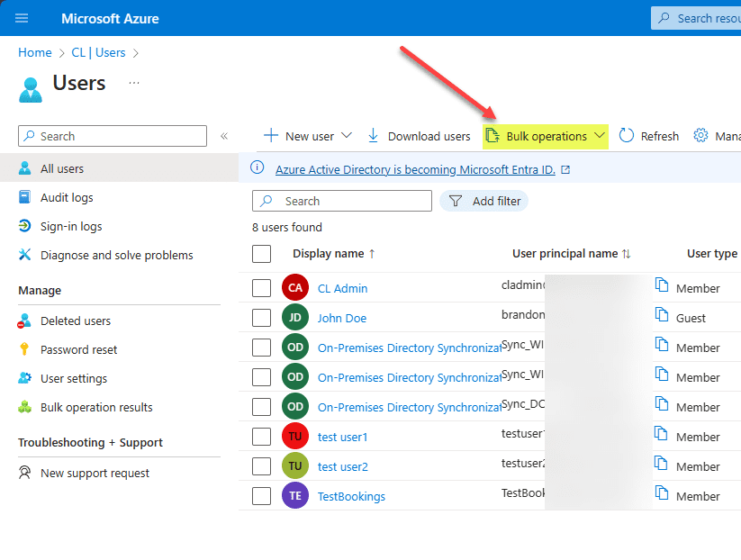Copy test user1's principal name
This screenshot has width=741, height=560.
pos(661,434)
